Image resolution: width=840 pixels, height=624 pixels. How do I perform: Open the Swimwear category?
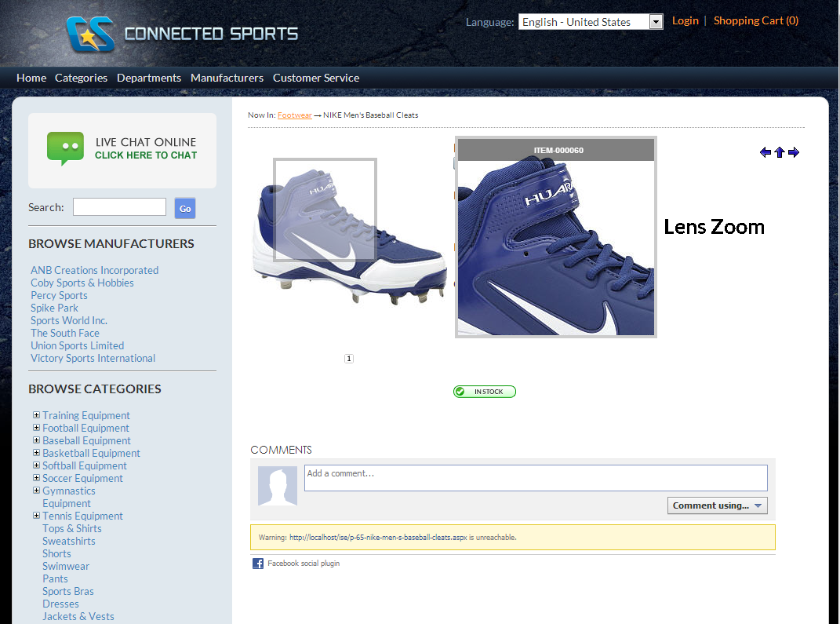click(x=65, y=566)
